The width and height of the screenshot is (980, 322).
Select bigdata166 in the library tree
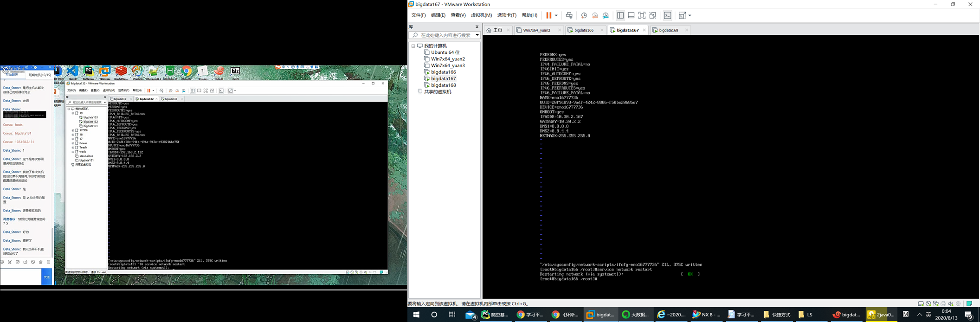443,72
